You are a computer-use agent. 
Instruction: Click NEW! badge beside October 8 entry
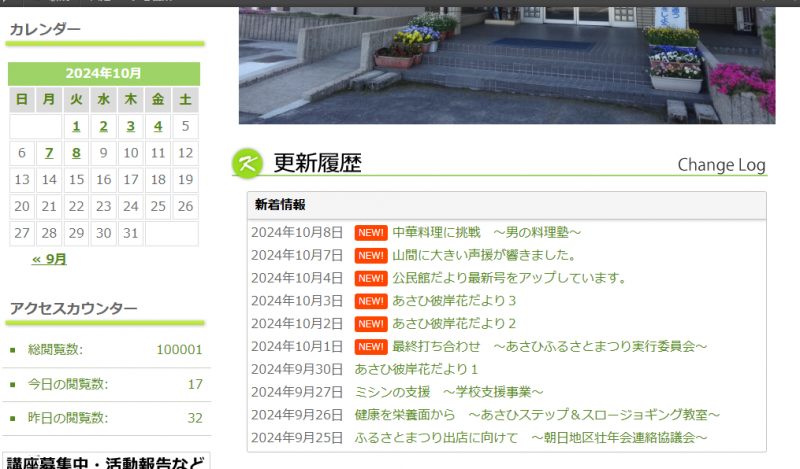(x=370, y=232)
